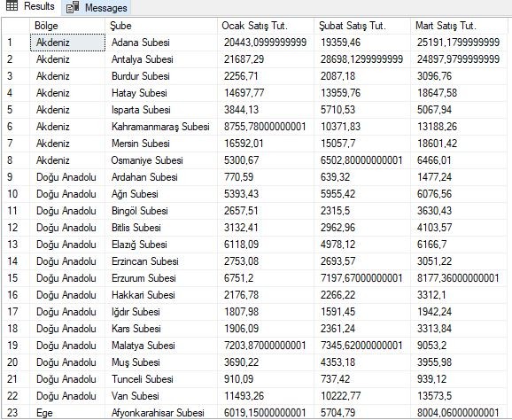Click the Mart Satış Tut. column header
Screen dimensions: 512x420
(x=459, y=26)
